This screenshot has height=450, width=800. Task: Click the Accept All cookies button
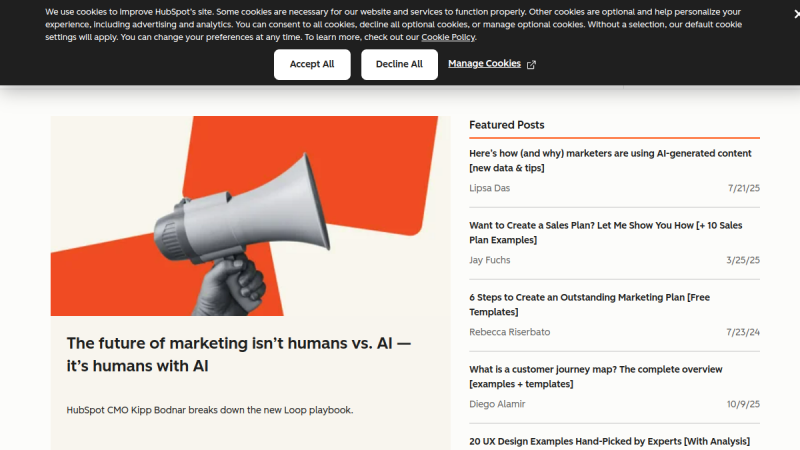coord(312,64)
